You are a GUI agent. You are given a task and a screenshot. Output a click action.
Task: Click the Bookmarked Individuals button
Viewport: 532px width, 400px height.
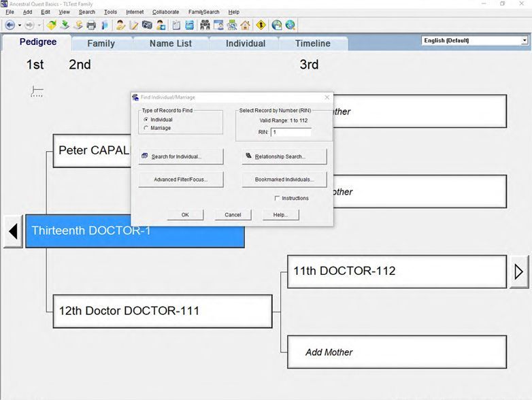tap(284, 180)
